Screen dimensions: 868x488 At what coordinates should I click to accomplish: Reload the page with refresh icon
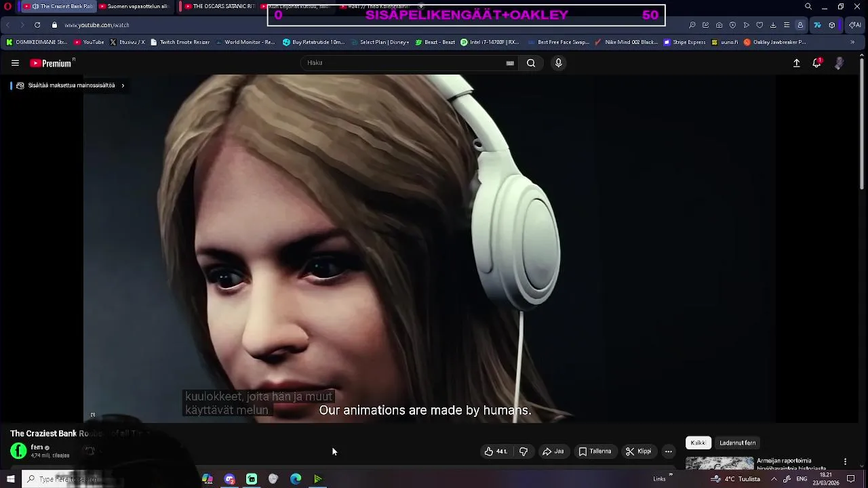(x=37, y=25)
